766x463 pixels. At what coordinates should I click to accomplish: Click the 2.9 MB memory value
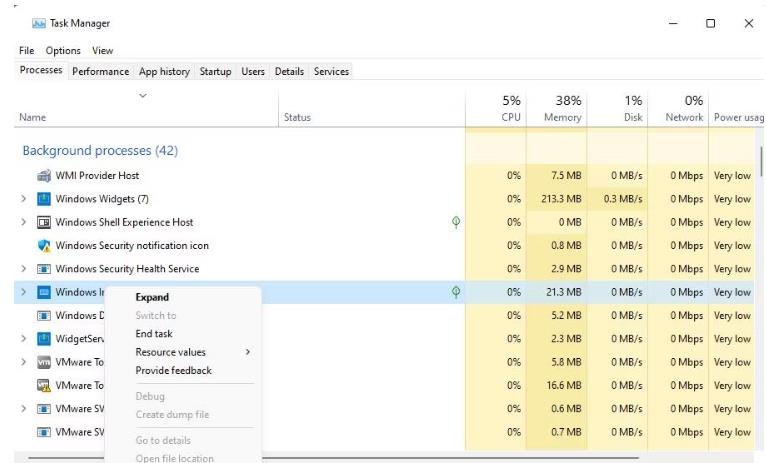566,269
